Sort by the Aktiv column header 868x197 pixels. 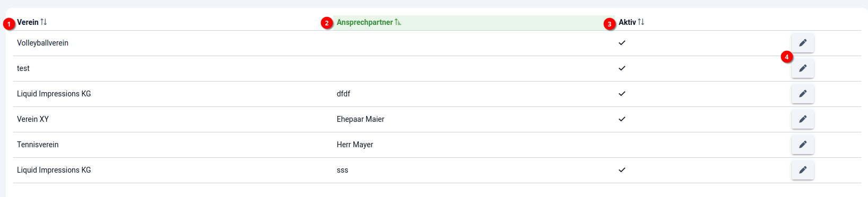point(627,22)
